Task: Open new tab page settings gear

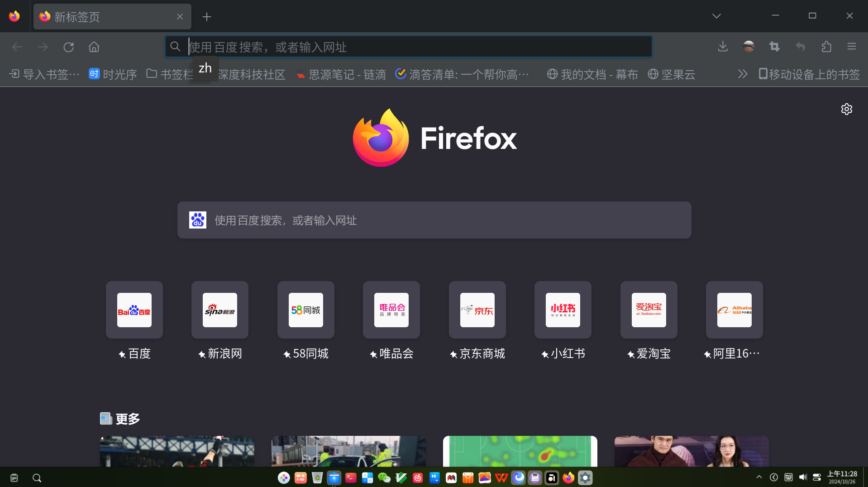Action: click(x=846, y=109)
